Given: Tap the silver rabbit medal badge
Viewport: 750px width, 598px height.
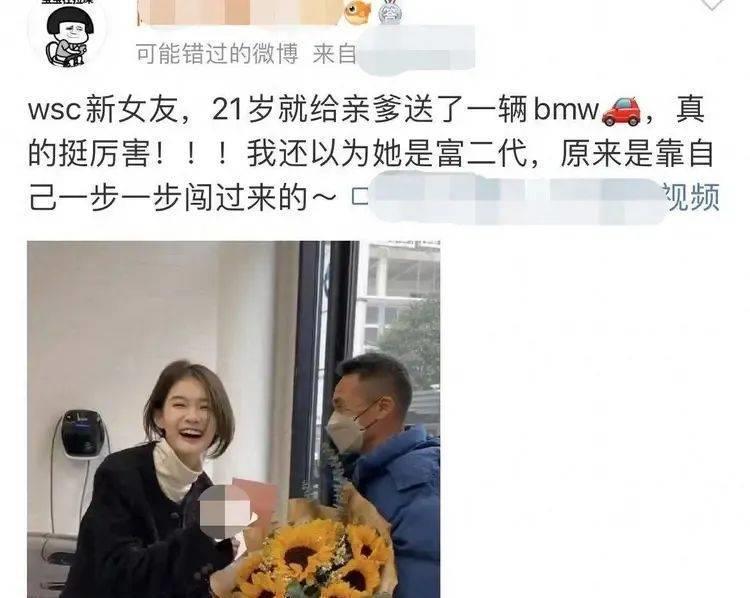Looking at the screenshot, I should [390, 12].
